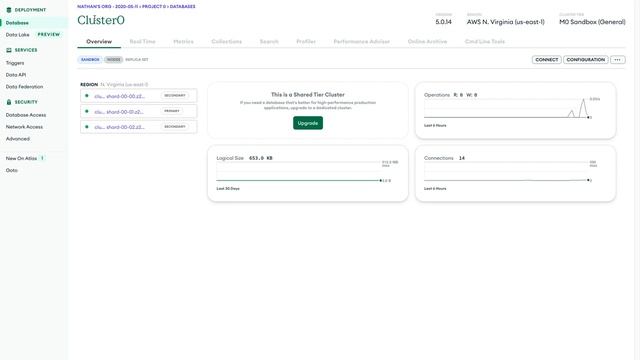
Task: Click the REGION label above nodes list
Action: (x=89, y=84)
